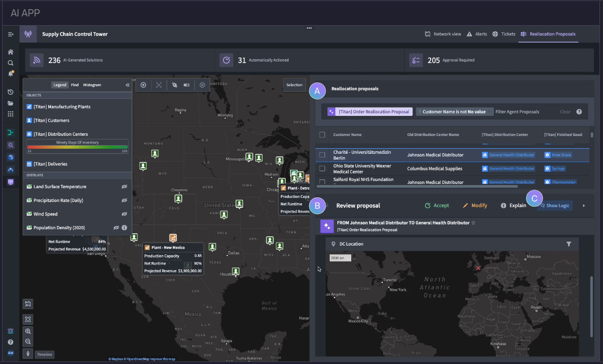The image size is (603, 364).
Task: Check the Salford Royal NHS Foundation row checkbox
Action: coord(322,182)
